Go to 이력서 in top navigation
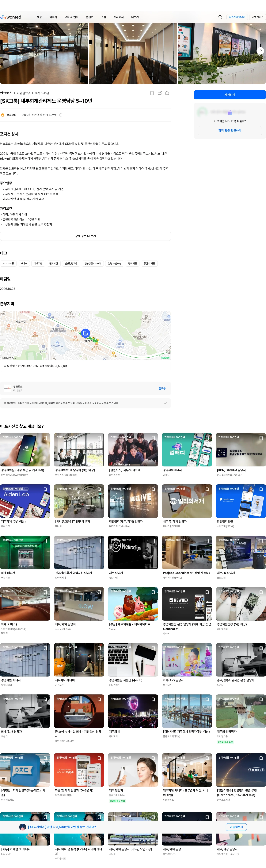The height and width of the screenshot is (868, 266). point(53,17)
